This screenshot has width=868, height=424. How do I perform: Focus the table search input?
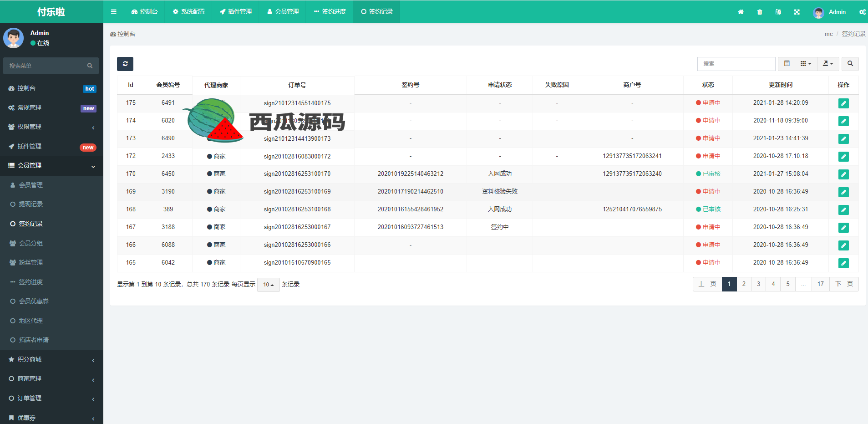tap(736, 64)
